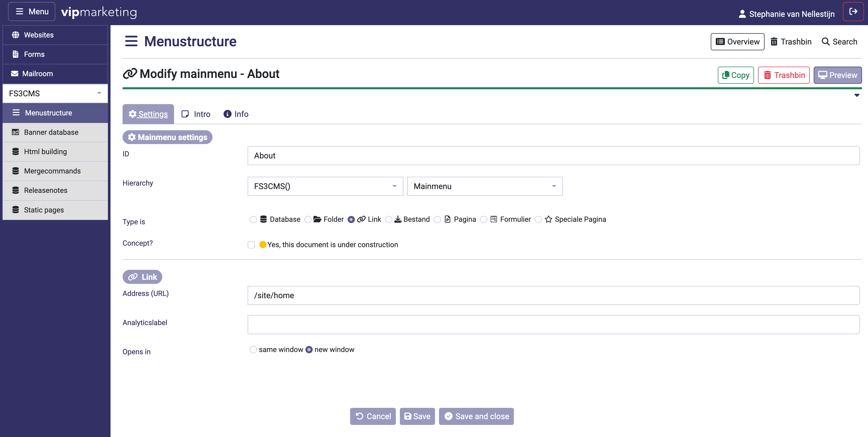The width and height of the screenshot is (868, 437).
Task: Select the Formulier type radio button
Action: [x=483, y=220]
